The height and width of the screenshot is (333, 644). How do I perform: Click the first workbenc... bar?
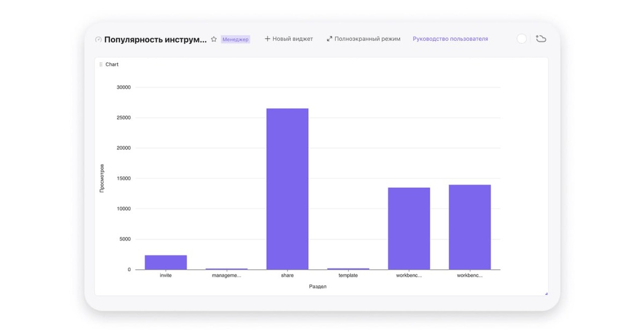pyautogui.click(x=409, y=228)
